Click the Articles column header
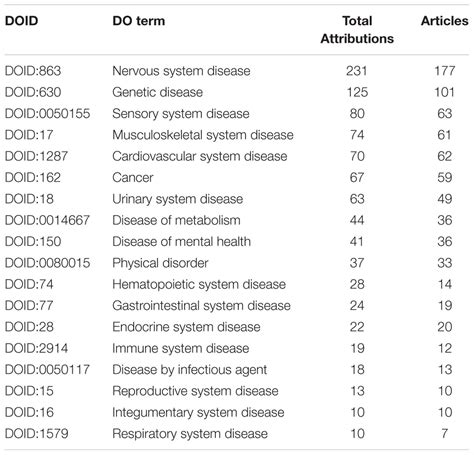Image resolution: width=474 pixels, height=455 pixels. [444, 21]
